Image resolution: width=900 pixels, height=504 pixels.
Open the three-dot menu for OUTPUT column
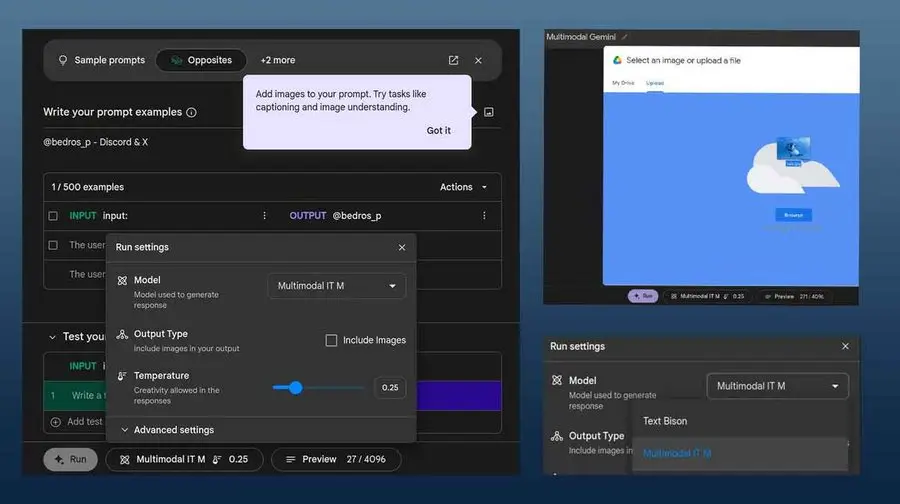click(x=484, y=215)
